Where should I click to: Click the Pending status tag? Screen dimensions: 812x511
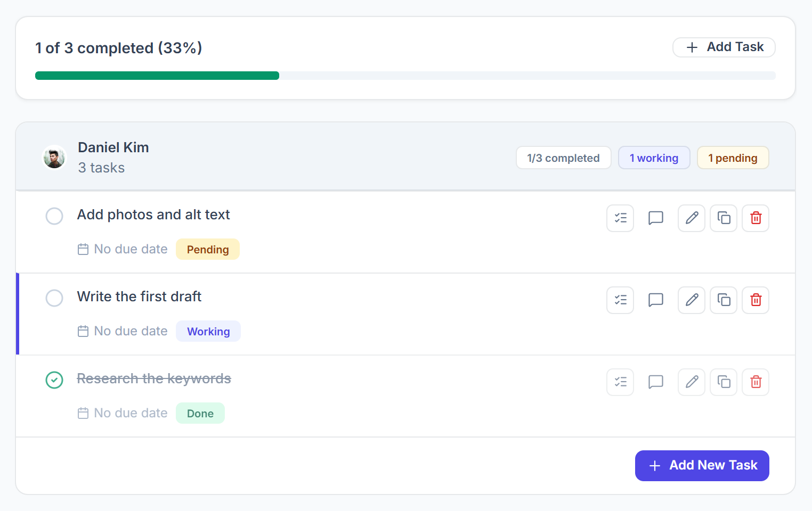tap(208, 250)
